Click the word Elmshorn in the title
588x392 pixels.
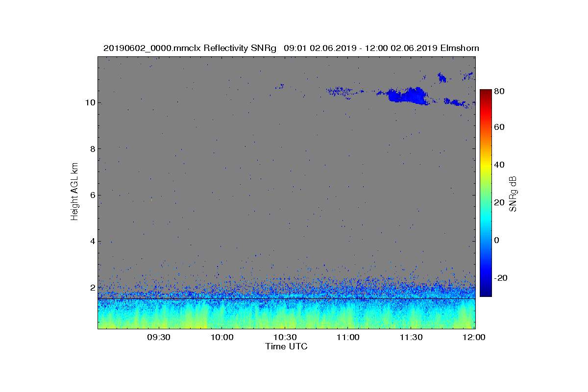click(x=460, y=48)
